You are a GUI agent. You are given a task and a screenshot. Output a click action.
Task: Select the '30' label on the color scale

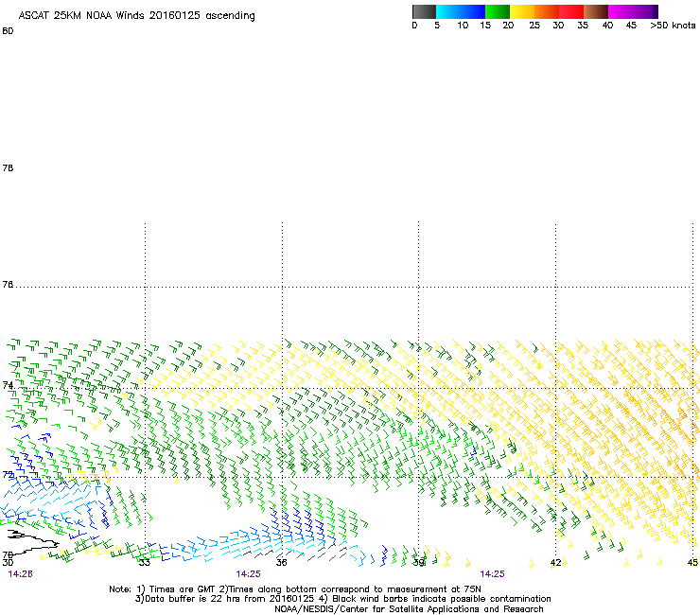point(558,26)
